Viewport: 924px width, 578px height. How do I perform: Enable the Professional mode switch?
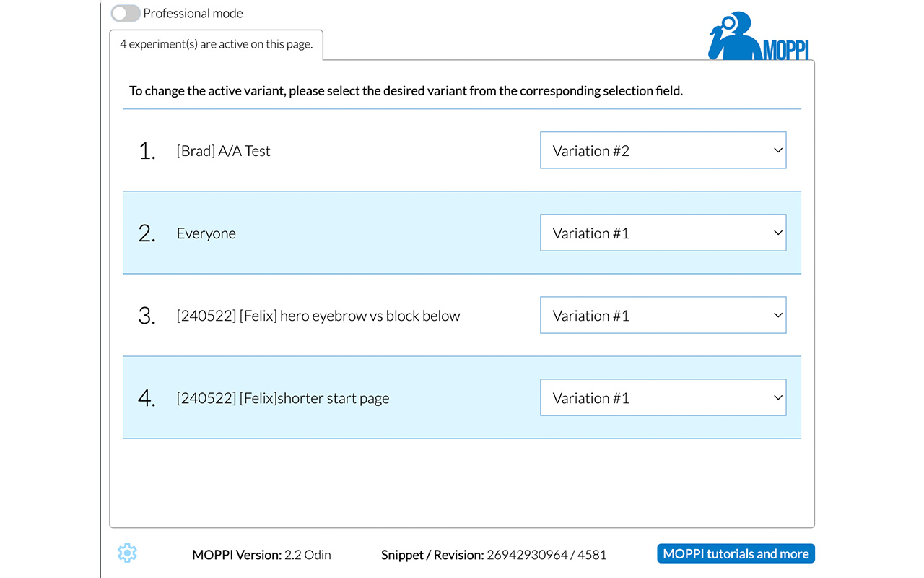[125, 13]
